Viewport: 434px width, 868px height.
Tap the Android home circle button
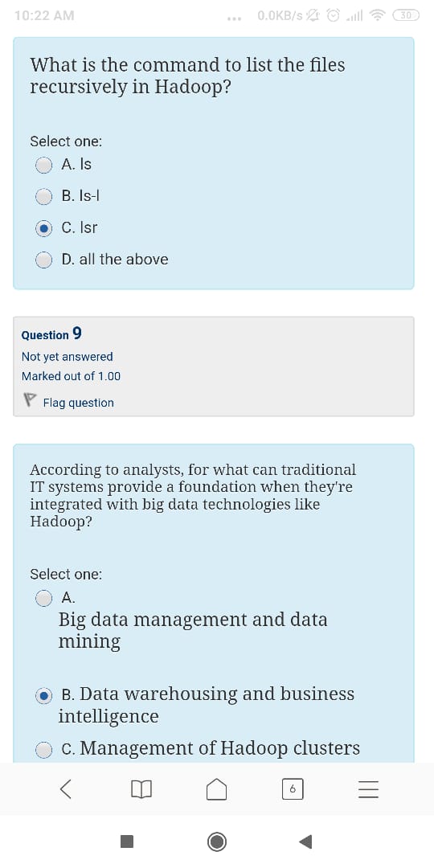point(216,841)
